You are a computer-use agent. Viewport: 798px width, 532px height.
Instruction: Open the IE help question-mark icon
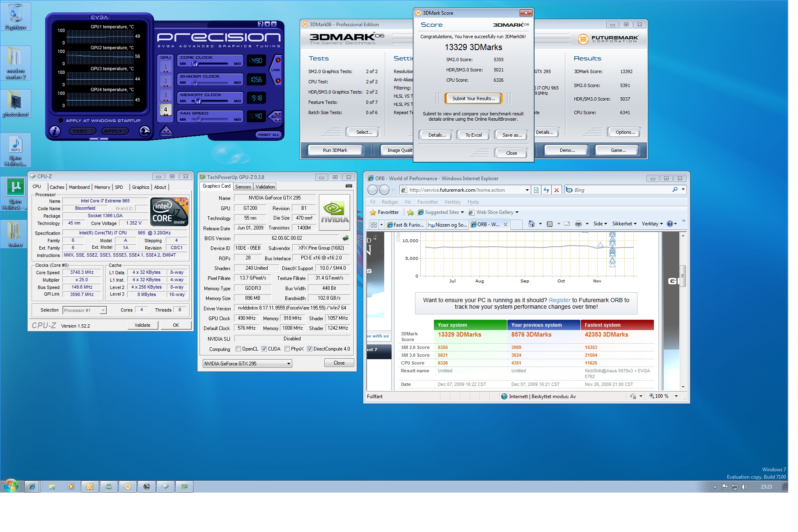coord(670,224)
